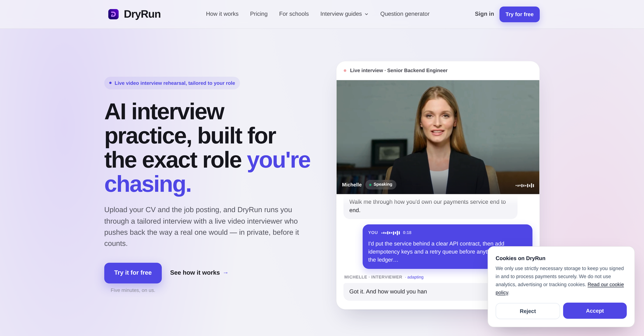Go to Pricing in the navigation

tap(259, 14)
